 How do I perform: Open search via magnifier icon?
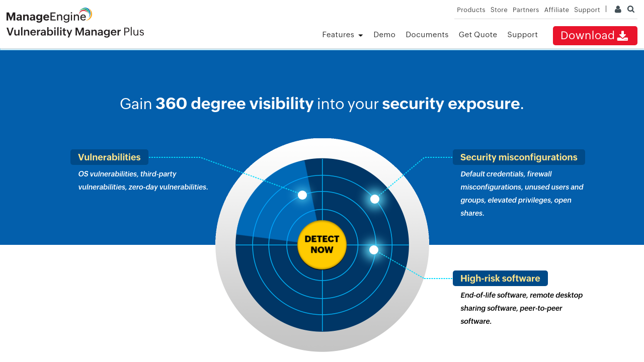(631, 10)
